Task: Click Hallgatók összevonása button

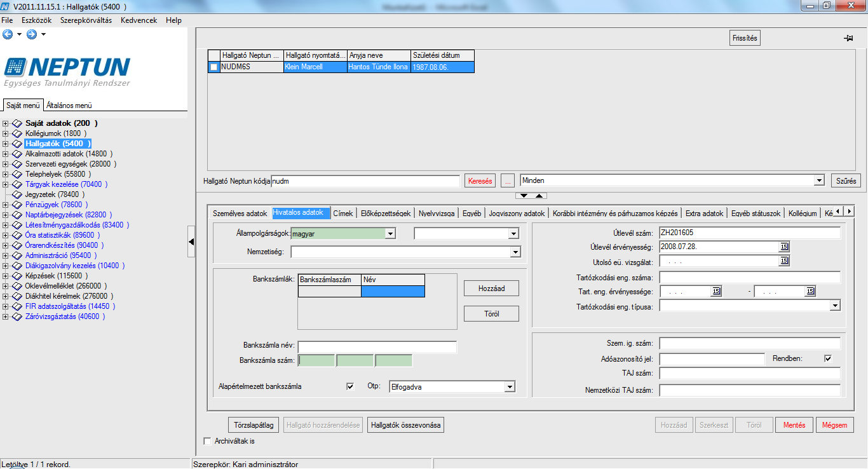Action: point(405,425)
